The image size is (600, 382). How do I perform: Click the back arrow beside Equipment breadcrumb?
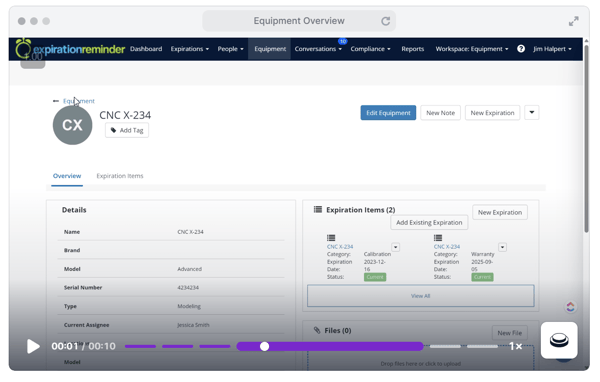(x=56, y=101)
